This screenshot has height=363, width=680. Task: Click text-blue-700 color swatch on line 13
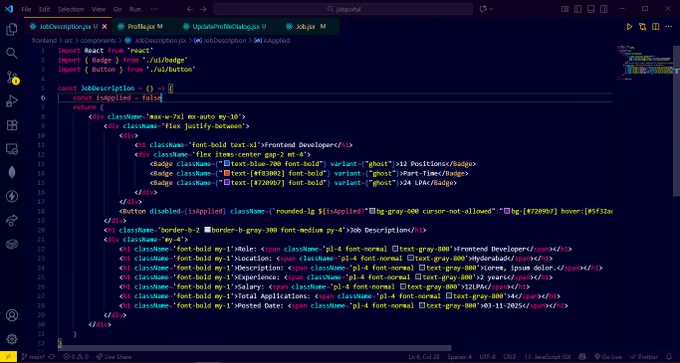pos(226,164)
